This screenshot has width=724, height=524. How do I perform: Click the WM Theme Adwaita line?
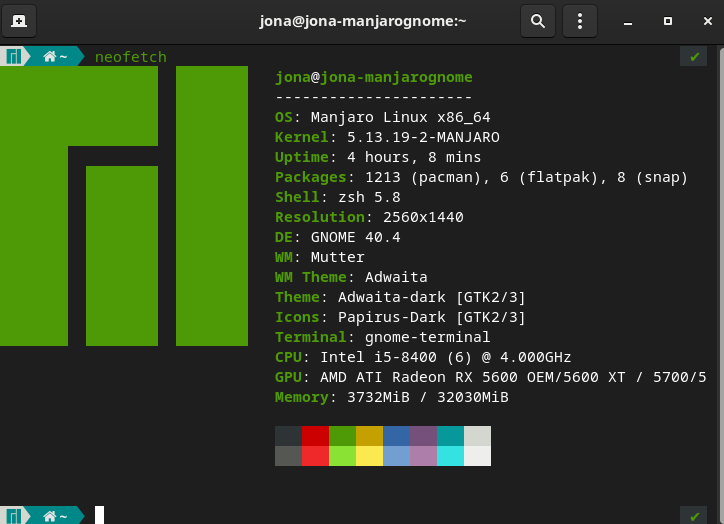click(351, 277)
